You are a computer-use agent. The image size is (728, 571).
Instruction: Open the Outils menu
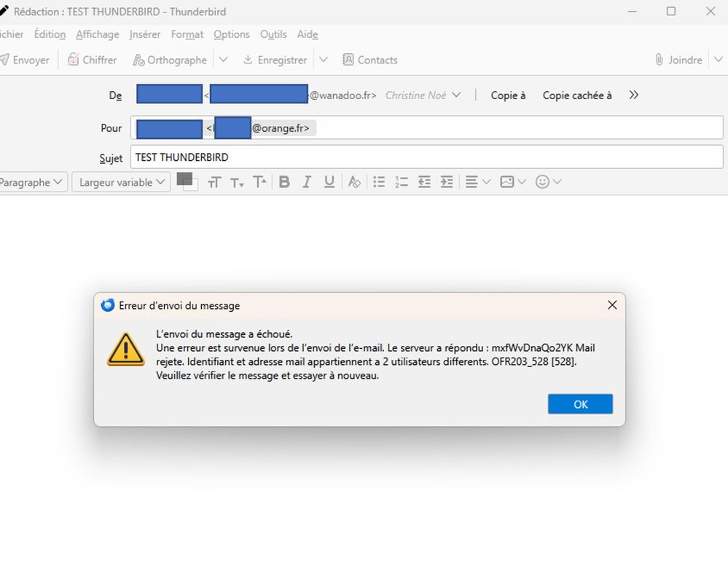[x=273, y=34]
